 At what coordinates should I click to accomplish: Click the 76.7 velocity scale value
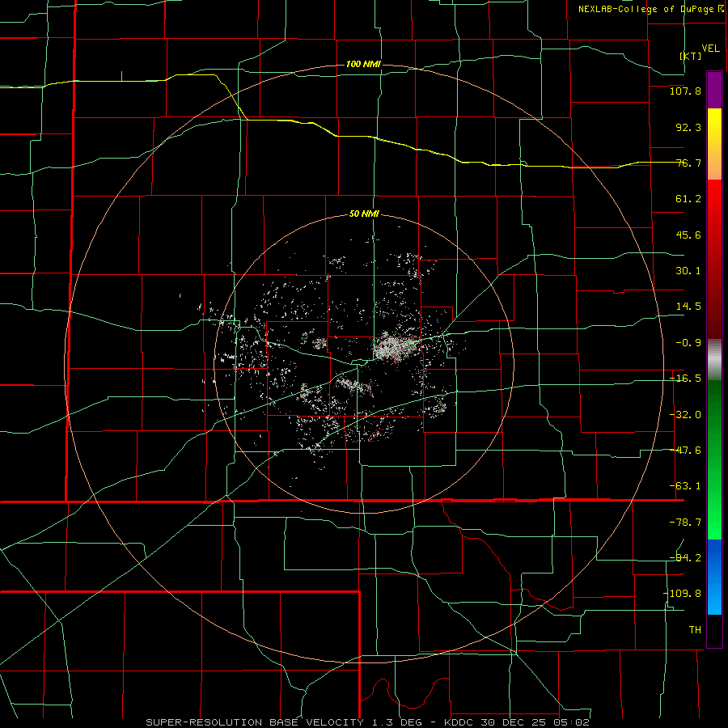pyautogui.click(x=688, y=163)
